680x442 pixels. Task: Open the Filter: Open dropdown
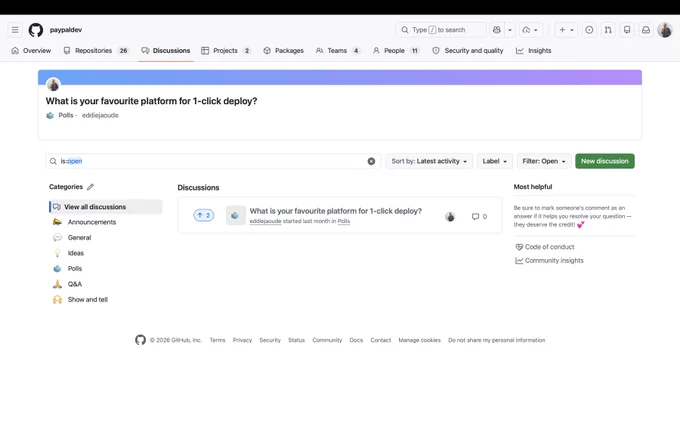544,161
